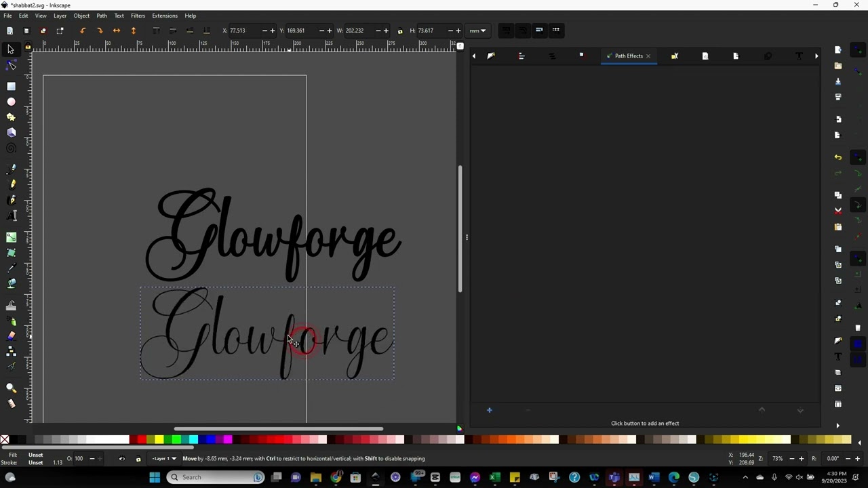Add a path effect with plus
The height and width of the screenshot is (488, 868).
coord(489,410)
